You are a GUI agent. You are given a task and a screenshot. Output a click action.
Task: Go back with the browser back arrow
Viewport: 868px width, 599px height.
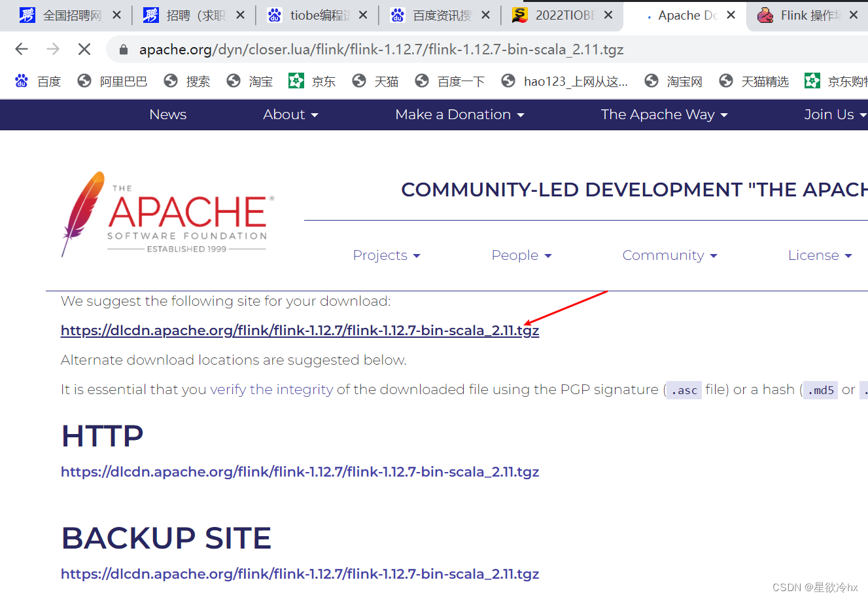click(x=22, y=49)
